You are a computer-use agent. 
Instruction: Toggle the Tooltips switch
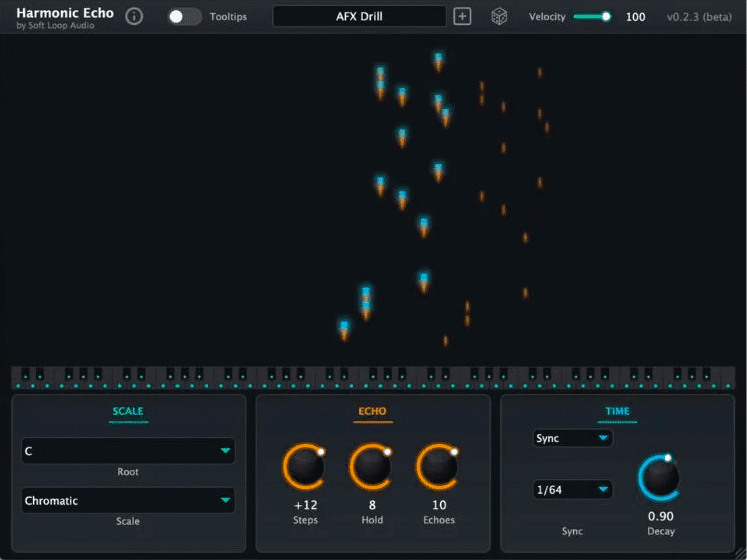click(184, 17)
